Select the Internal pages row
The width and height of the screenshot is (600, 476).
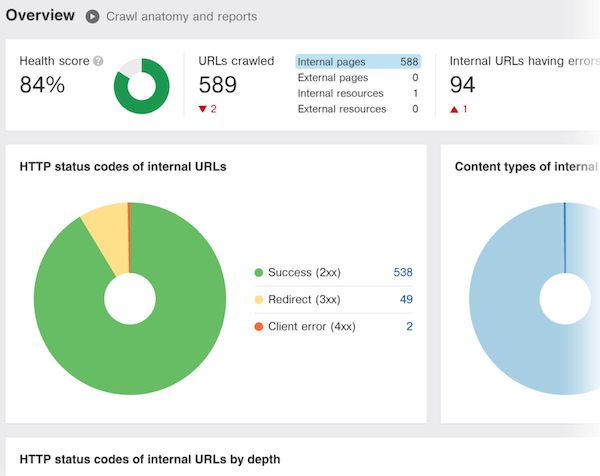tap(357, 61)
